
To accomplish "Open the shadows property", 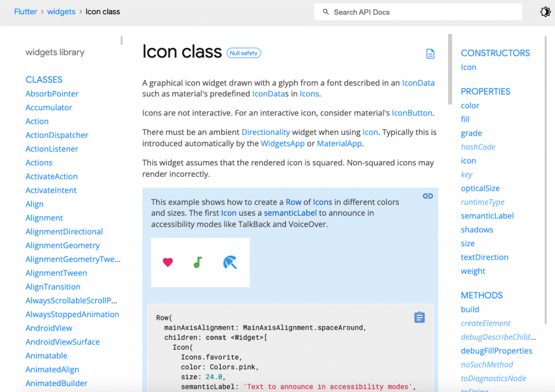I will click(x=477, y=230).
